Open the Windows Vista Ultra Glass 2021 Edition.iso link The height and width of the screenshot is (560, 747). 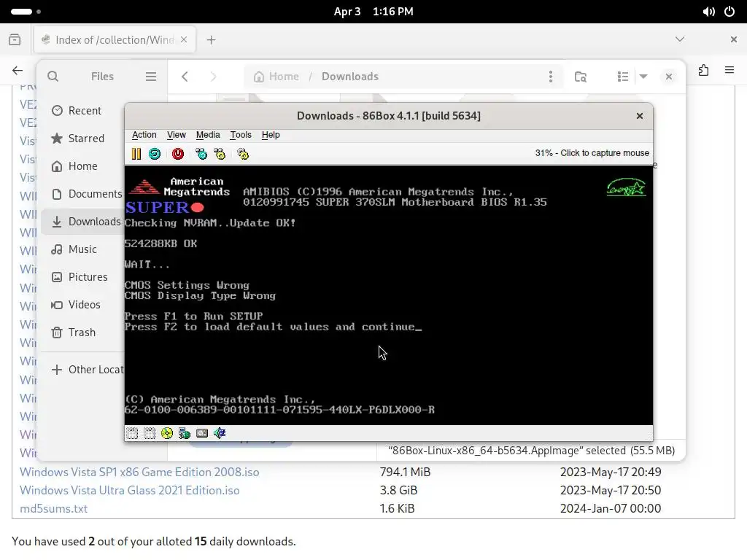130,490
